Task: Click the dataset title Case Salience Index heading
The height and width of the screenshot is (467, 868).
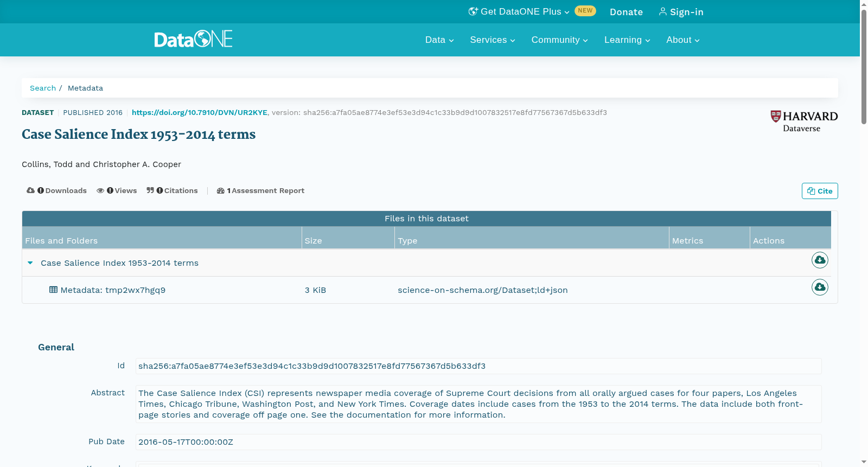Action: click(138, 135)
